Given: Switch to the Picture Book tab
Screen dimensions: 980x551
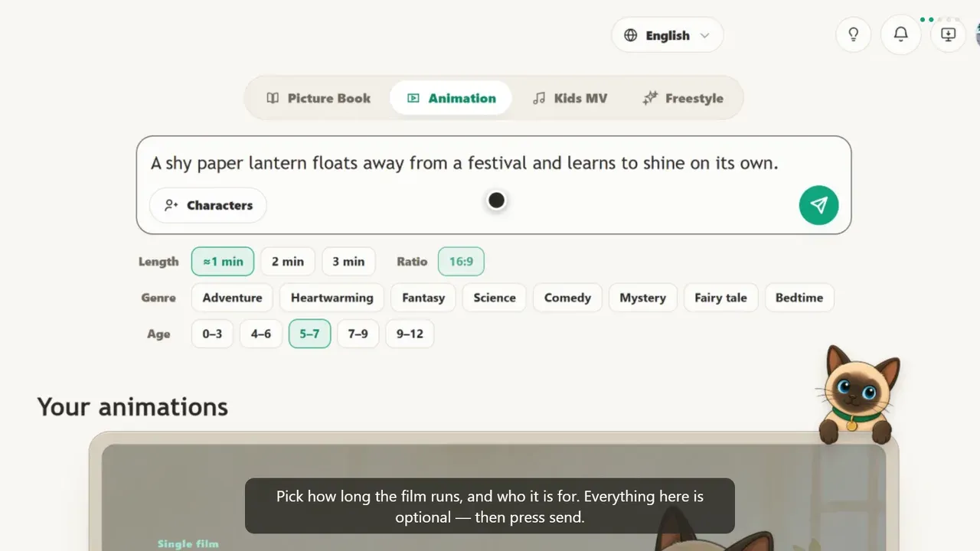Looking at the screenshot, I should pyautogui.click(x=318, y=98).
